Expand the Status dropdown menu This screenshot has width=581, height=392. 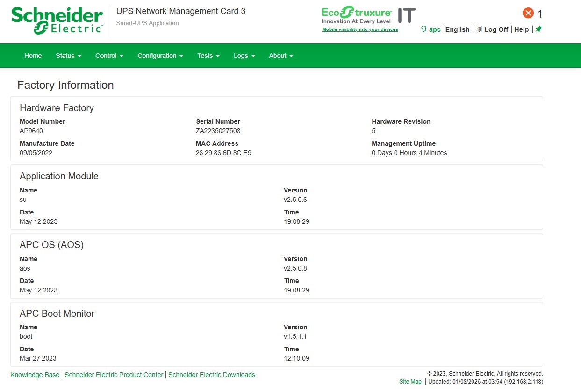tap(68, 56)
